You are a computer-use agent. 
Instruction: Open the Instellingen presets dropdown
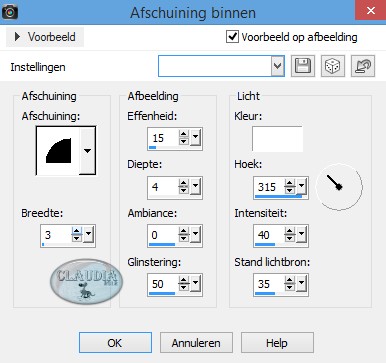277,66
